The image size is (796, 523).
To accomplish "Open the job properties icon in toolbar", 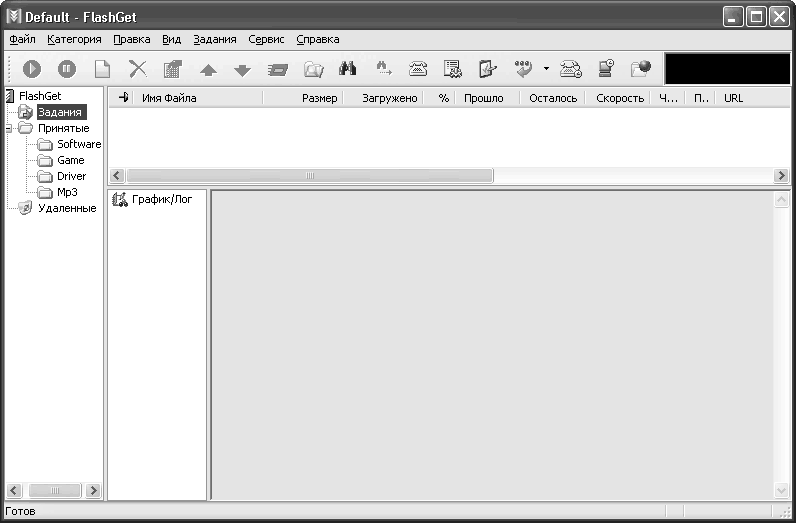I will 172,69.
